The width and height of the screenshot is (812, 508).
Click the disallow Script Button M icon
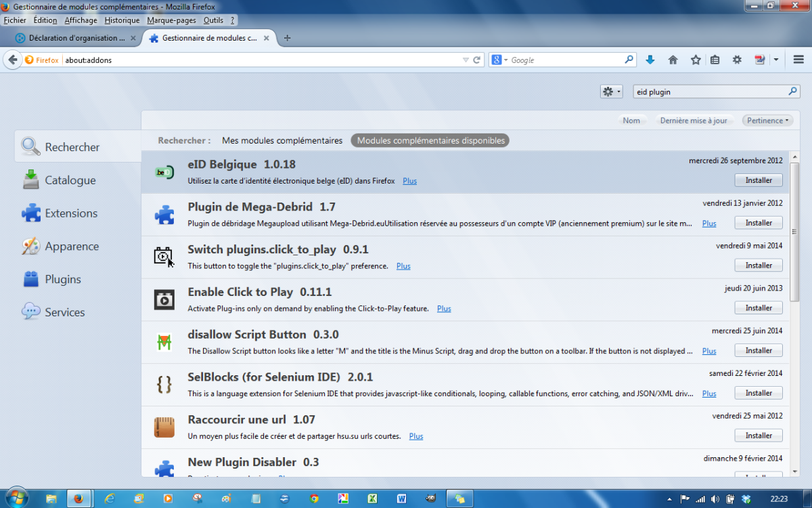(x=164, y=342)
